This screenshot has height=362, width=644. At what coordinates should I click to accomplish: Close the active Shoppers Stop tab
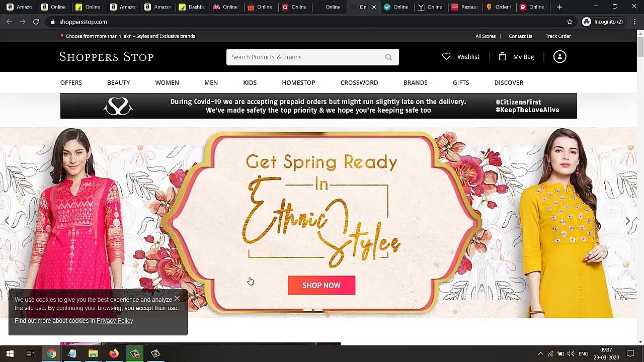pyautogui.click(x=374, y=7)
